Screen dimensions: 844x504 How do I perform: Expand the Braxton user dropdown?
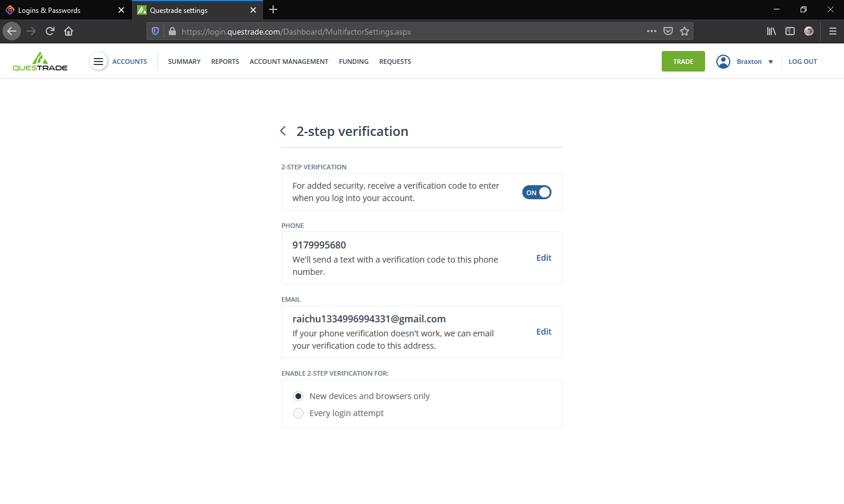click(x=770, y=62)
